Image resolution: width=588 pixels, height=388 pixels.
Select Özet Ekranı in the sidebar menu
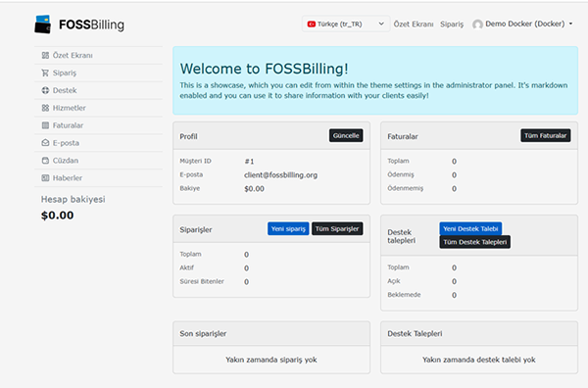[99, 56]
